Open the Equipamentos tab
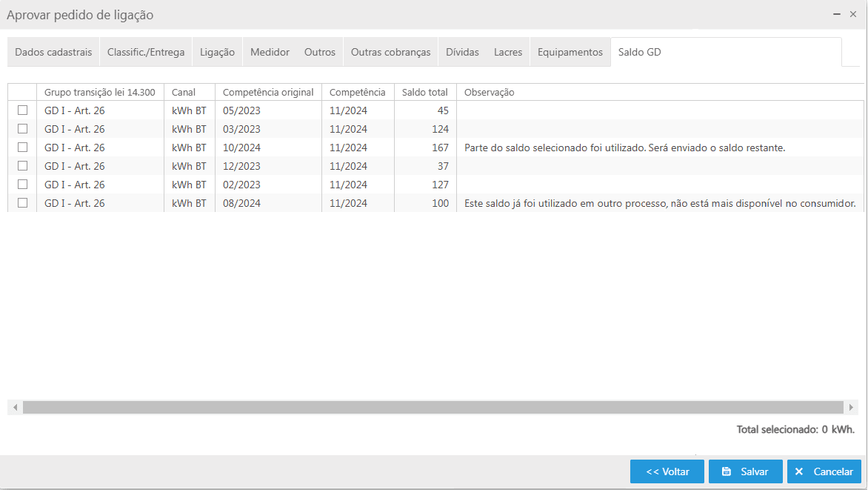 point(570,53)
